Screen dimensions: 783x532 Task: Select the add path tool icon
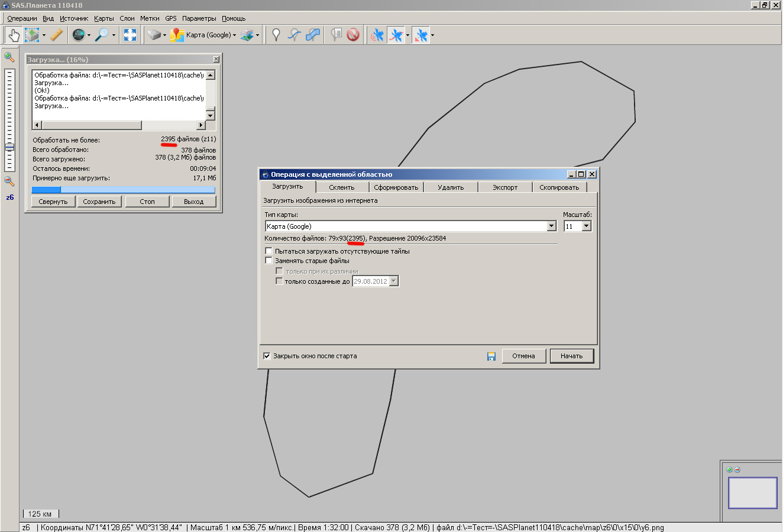click(295, 35)
